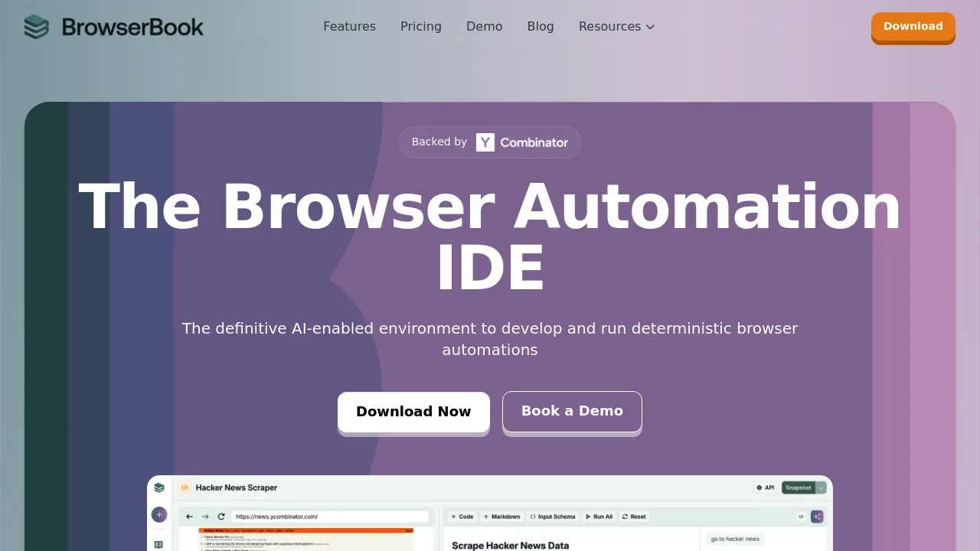Click the "Scrape Hacker News Data" heading

511,546
